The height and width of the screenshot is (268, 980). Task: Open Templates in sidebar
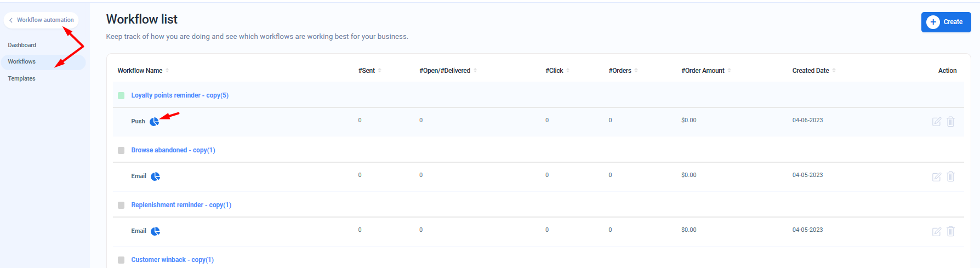[x=21, y=78]
